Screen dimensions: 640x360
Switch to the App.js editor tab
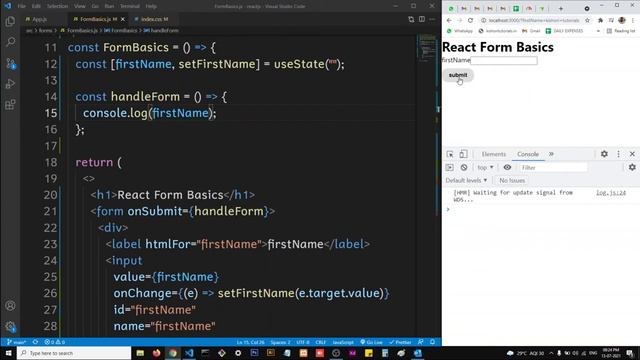[x=39, y=19]
